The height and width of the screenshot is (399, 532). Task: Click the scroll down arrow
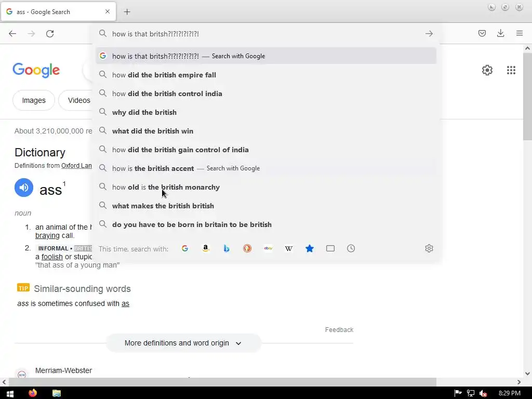pyautogui.click(x=527, y=374)
